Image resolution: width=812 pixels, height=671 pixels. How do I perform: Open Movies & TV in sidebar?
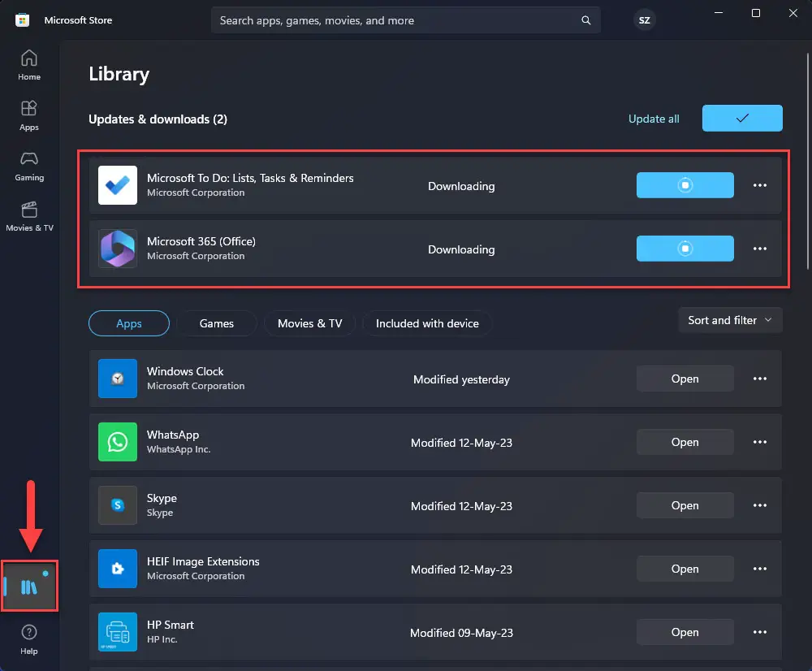click(29, 216)
